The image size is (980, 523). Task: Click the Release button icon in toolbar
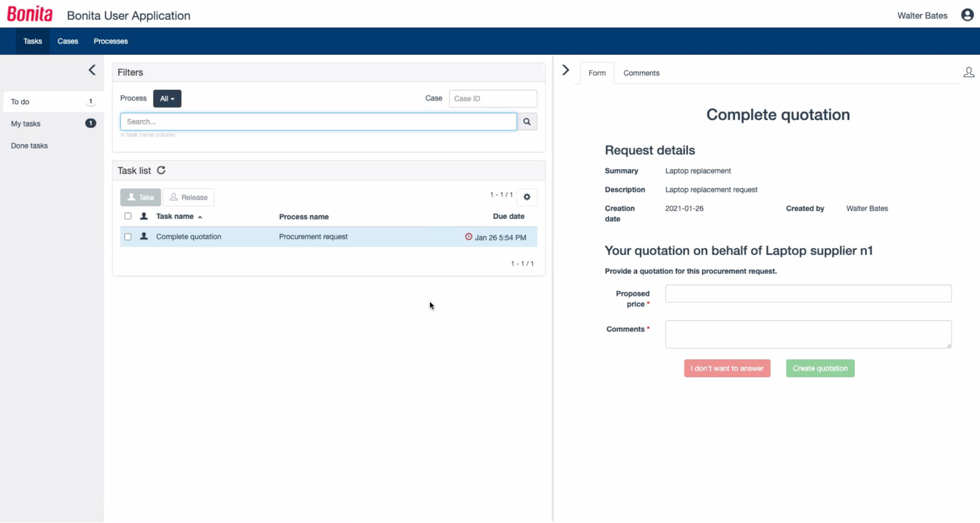[x=173, y=197]
